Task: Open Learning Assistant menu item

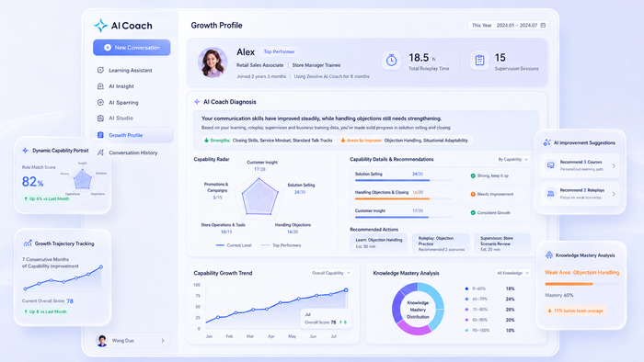Action: point(132,70)
